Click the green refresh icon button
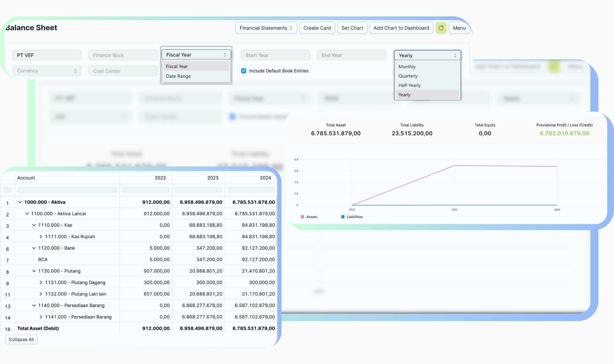 (x=441, y=28)
